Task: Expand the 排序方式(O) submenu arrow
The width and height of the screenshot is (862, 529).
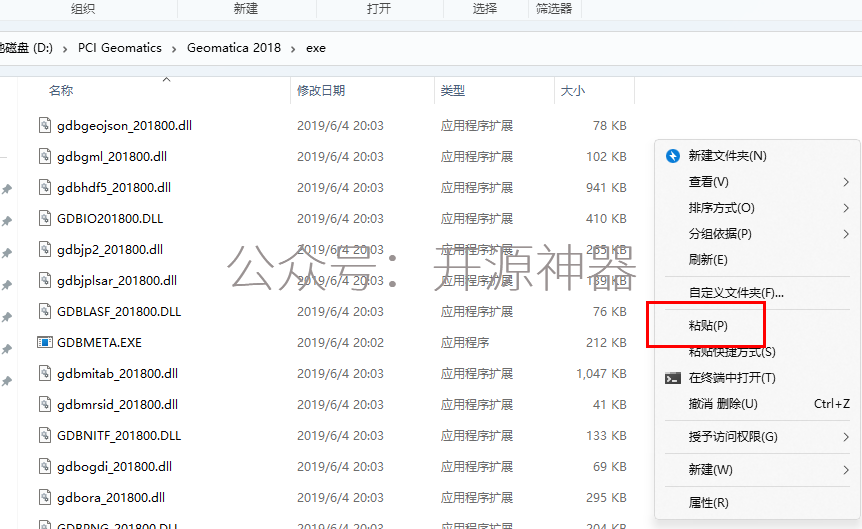Action: [846, 208]
